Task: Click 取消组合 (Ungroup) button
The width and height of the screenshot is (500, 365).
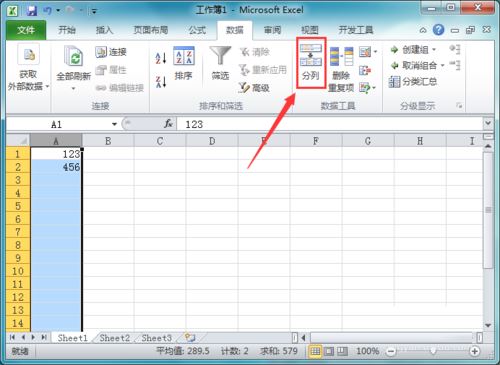Action: 413,65
